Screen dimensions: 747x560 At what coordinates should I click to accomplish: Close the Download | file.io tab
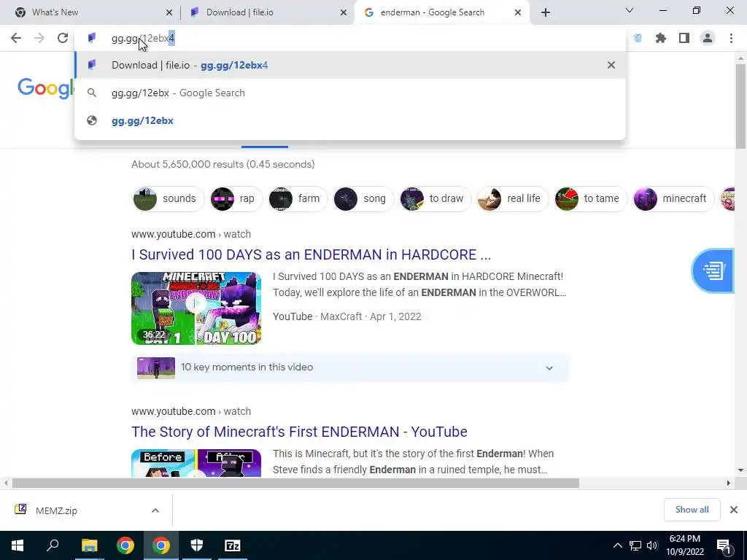343,12
